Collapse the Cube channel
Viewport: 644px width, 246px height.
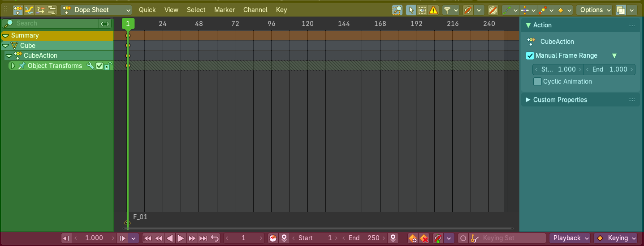pos(5,46)
